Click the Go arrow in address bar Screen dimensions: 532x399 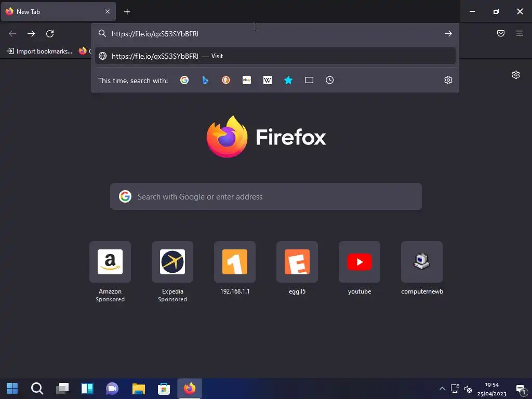[448, 34]
